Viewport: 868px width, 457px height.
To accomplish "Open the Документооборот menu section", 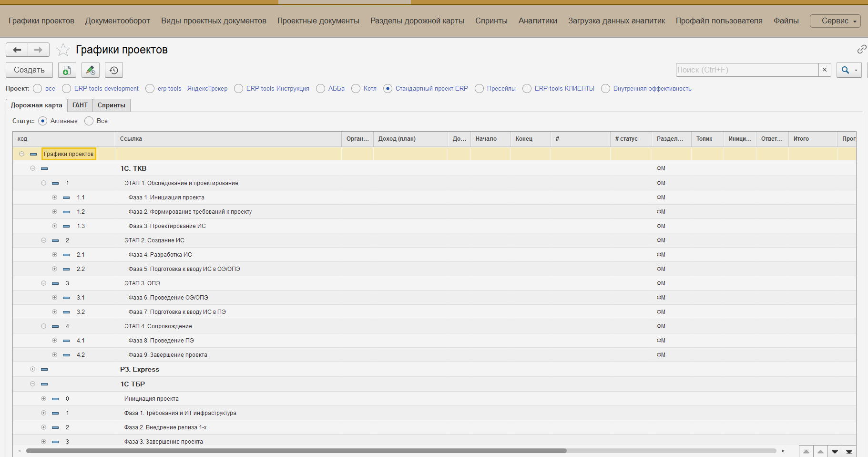I will (x=117, y=21).
